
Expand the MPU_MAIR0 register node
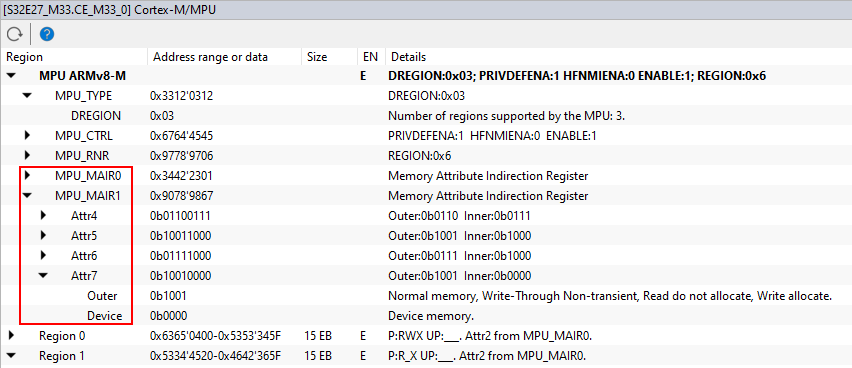tap(27, 176)
